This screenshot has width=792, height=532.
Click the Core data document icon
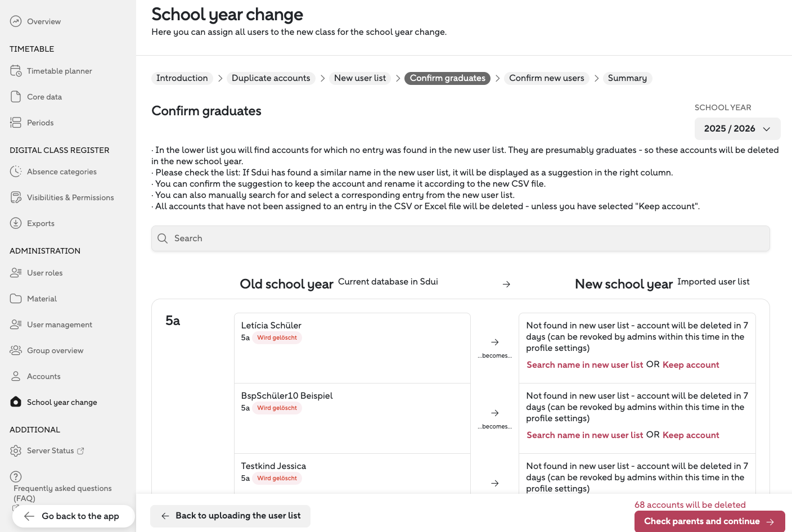pos(16,97)
